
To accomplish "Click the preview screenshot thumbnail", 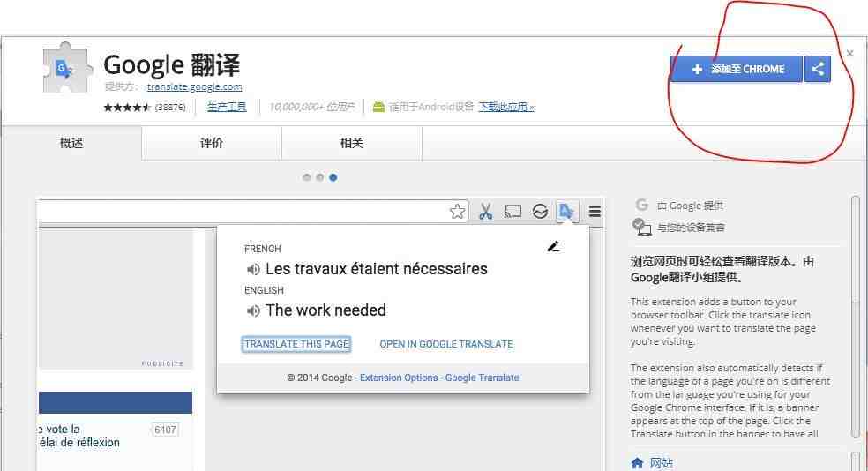I will [321, 334].
